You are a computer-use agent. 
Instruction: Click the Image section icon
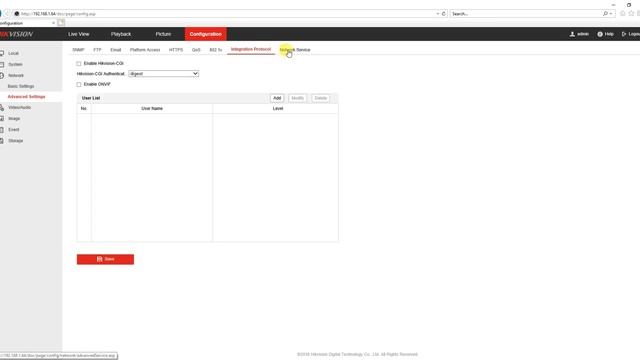(2, 118)
